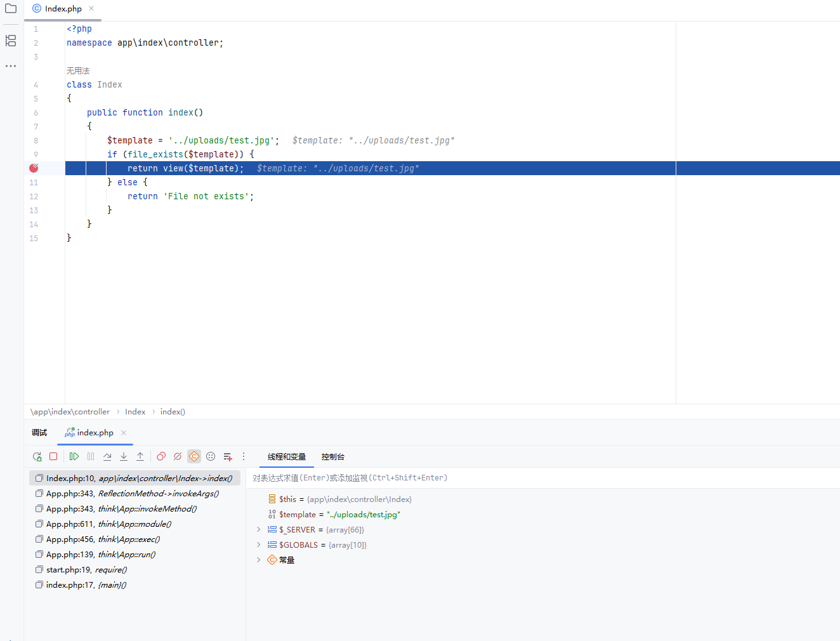Click the index() breadcrumb above debug panel
This screenshot has height=641, width=840.
(173, 411)
